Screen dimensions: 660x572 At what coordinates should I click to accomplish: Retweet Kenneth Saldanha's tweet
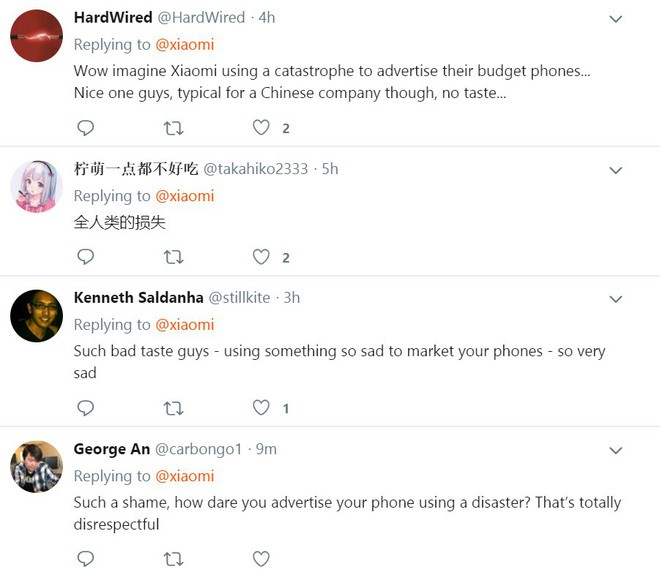click(x=173, y=408)
